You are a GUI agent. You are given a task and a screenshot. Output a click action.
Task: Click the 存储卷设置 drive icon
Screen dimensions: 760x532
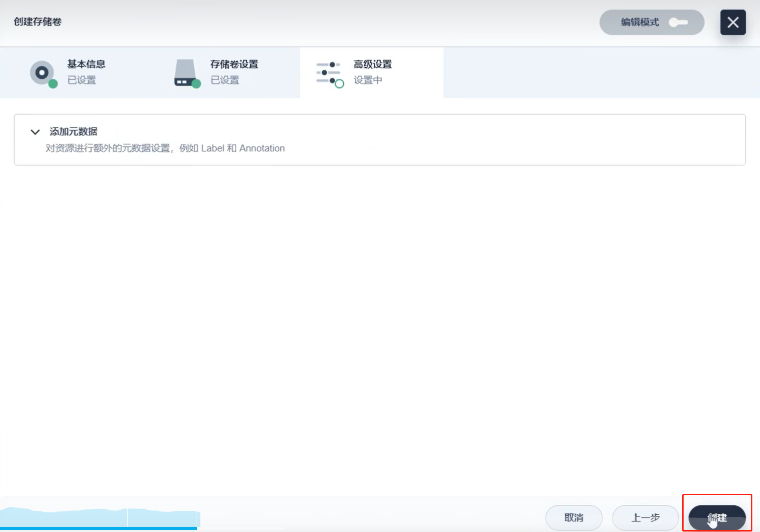tap(187, 73)
